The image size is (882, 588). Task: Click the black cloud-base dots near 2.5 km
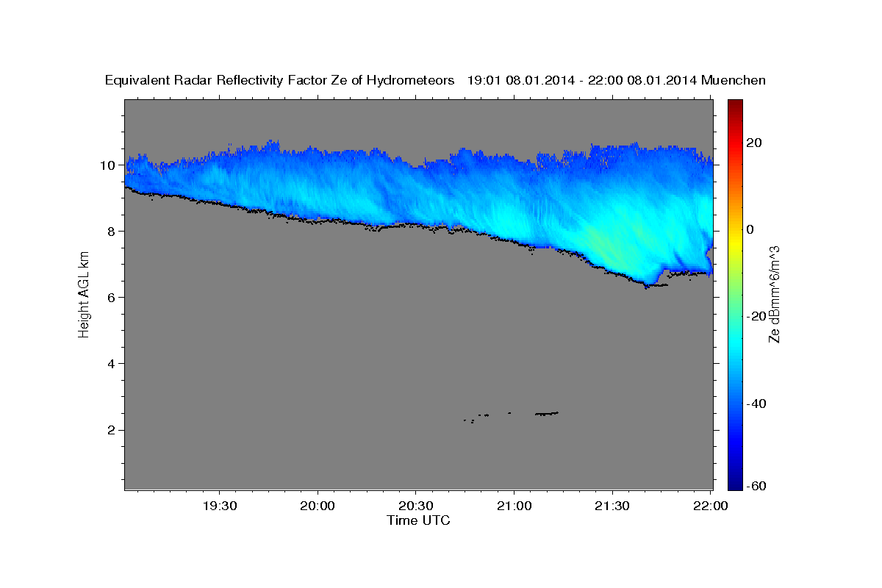(x=547, y=414)
